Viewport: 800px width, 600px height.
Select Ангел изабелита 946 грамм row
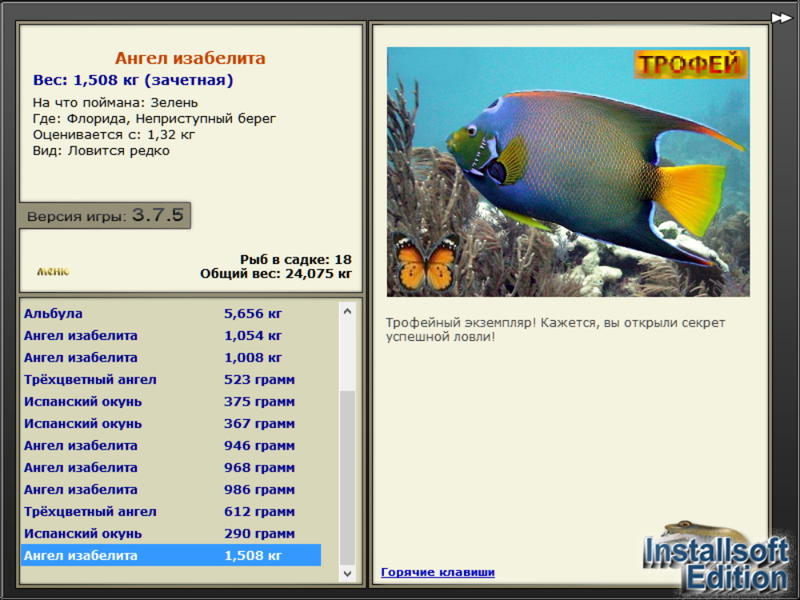point(171,445)
